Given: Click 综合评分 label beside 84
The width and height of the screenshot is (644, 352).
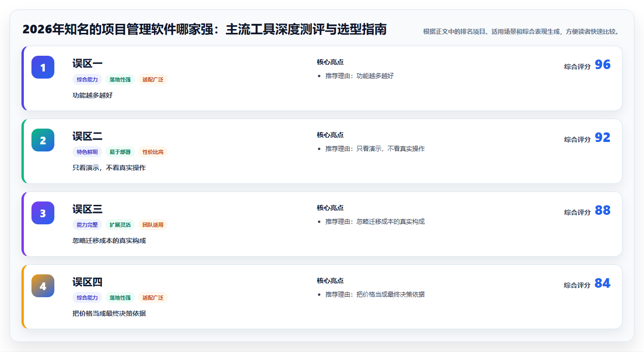Looking at the screenshot, I should (x=577, y=285).
